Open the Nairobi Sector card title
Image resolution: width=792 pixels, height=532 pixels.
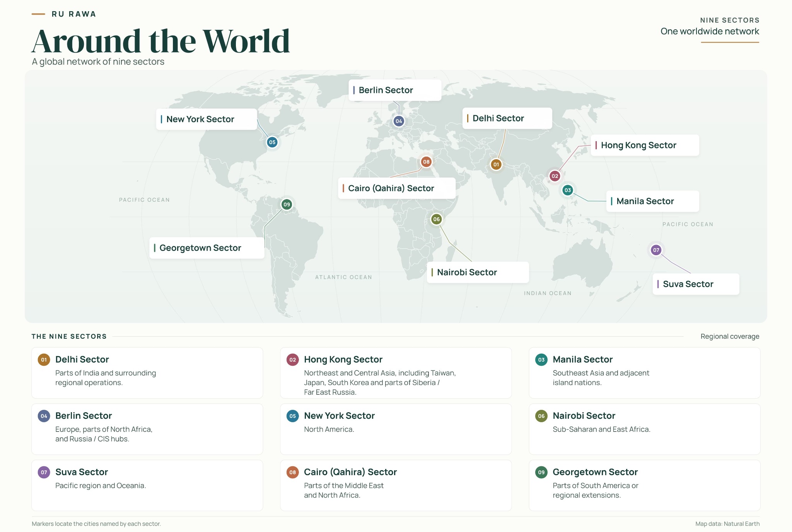584,416
